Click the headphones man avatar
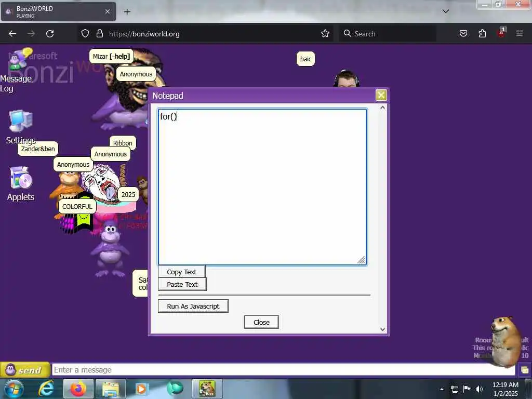 [347, 78]
